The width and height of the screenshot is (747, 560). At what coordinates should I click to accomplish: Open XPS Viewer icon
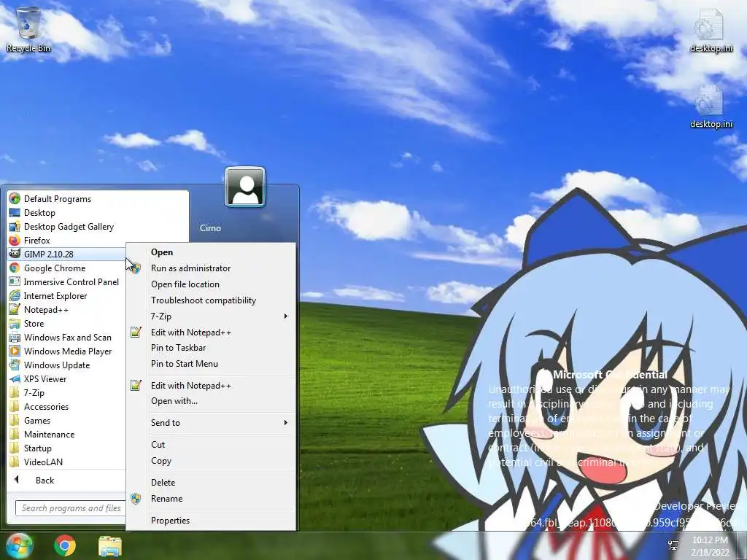click(15, 378)
